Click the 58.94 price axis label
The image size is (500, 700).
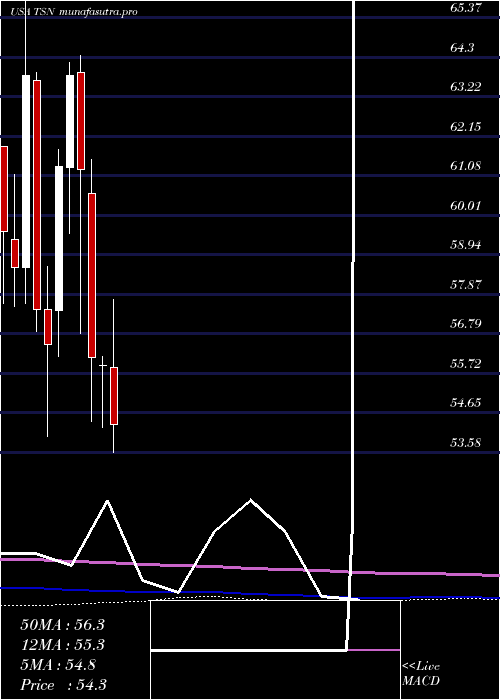[466, 245]
